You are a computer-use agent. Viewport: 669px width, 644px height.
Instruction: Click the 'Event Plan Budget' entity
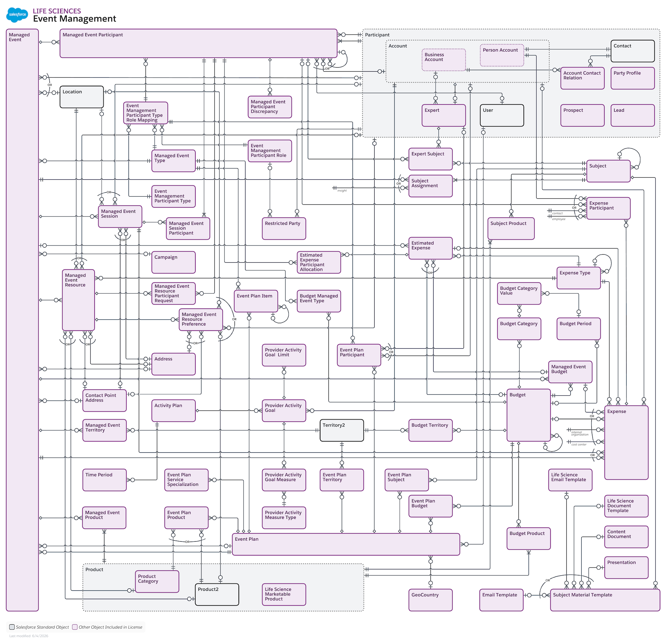coord(431,506)
